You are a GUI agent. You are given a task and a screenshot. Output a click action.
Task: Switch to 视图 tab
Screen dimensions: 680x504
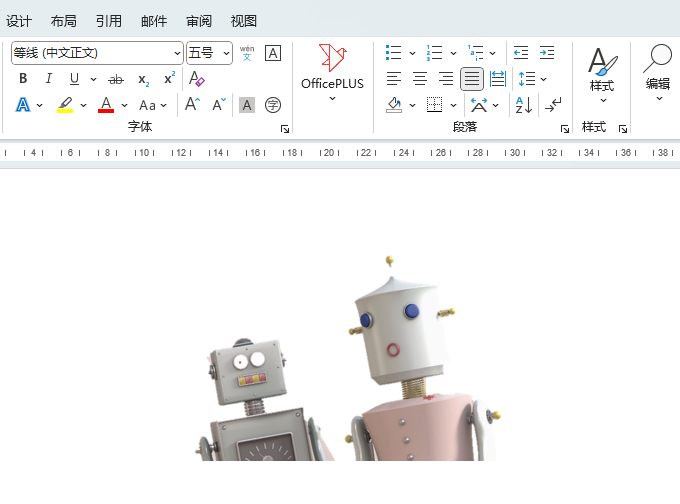pyautogui.click(x=244, y=21)
